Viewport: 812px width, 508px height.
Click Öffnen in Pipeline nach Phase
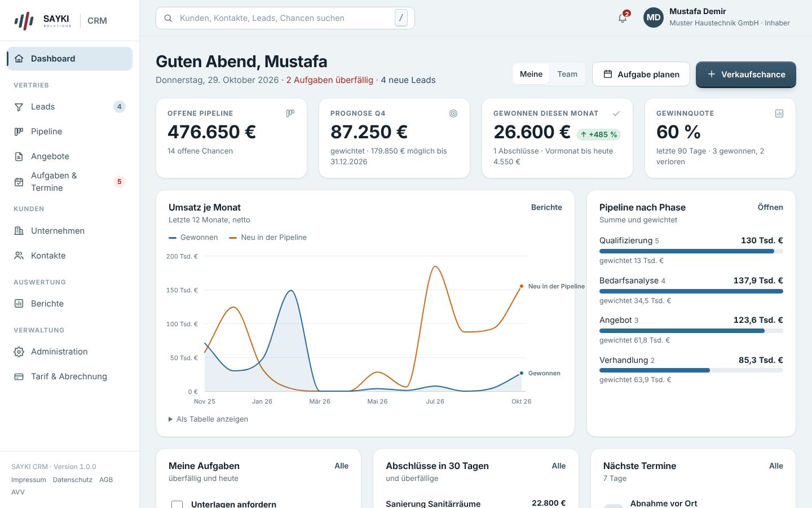pyautogui.click(x=770, y=207)
